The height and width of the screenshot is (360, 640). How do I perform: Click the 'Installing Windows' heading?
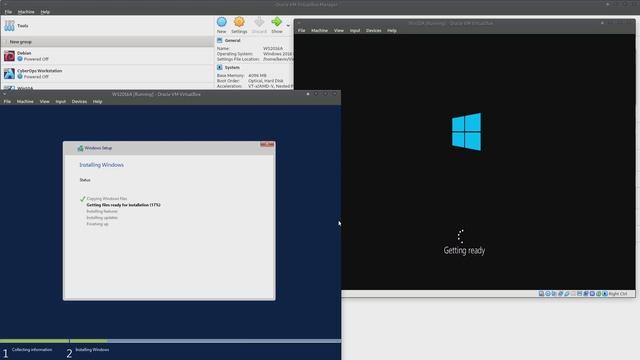click(x=102, y=165)
